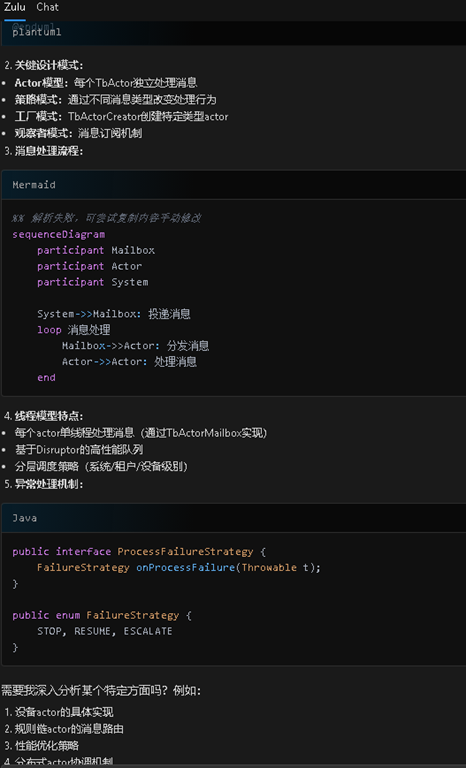
Task: Click the Java code block header
Action: coord(233,518)
